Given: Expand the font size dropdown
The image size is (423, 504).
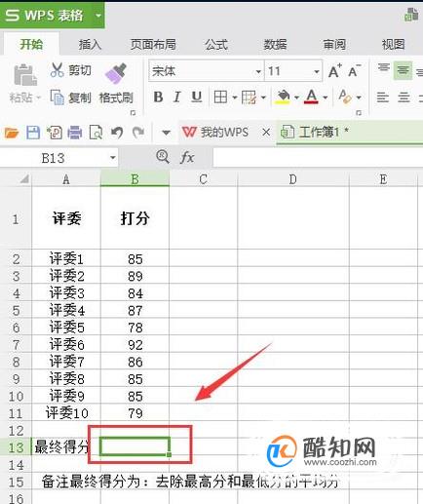Looking at the screenshot, I should pos(317,71).
